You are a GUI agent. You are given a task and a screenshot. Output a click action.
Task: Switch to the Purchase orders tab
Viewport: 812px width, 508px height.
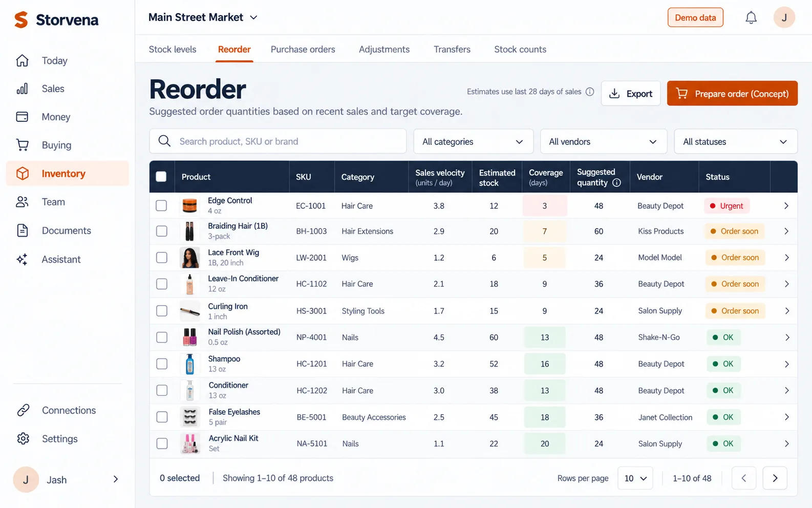point(303,50)
